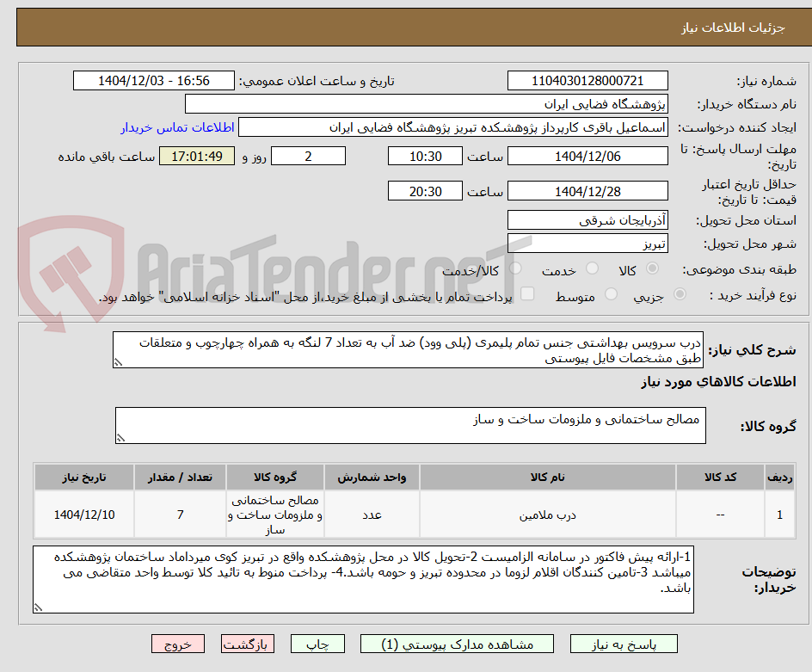
Task: Select the متوسط purchase type radio
Action: click(x=611, y=294)
